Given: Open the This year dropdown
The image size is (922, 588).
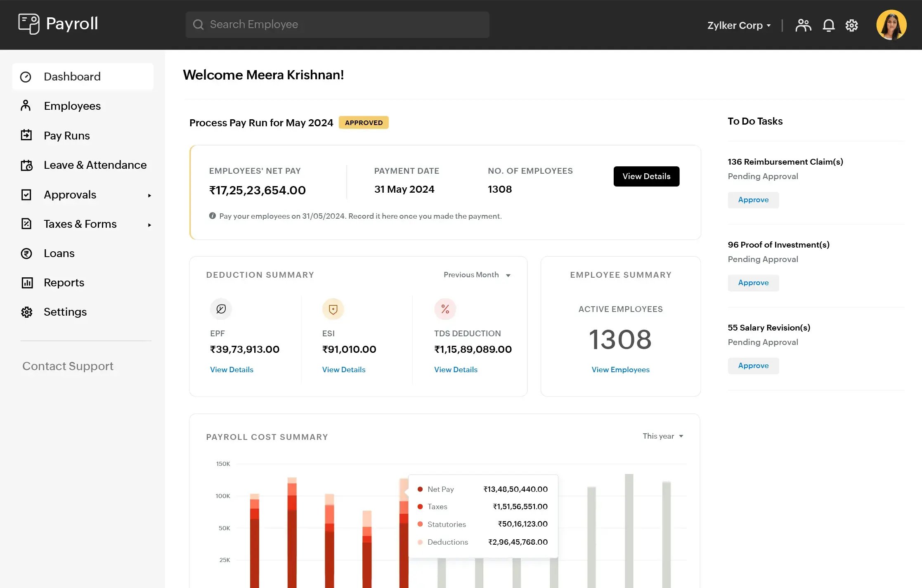Looking at the screenshot, I should [662, 436].
